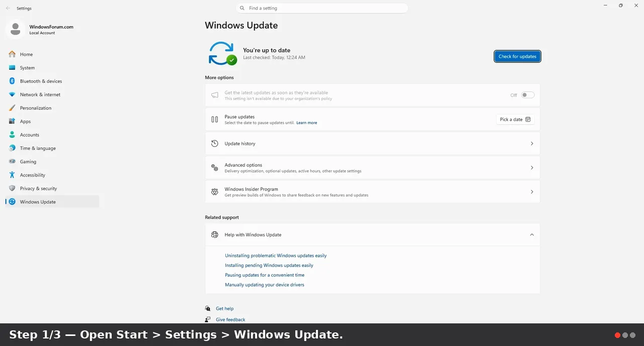This screenshot has width=644, height=346.
Task: Click the Accounts person icon
Action: [x=12, y=135]
